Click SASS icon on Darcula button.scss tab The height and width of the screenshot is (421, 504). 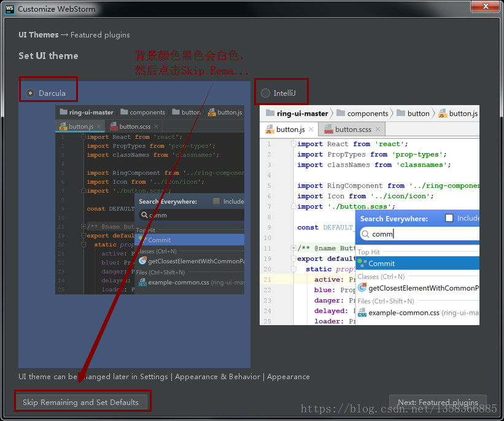pos(114,127)
